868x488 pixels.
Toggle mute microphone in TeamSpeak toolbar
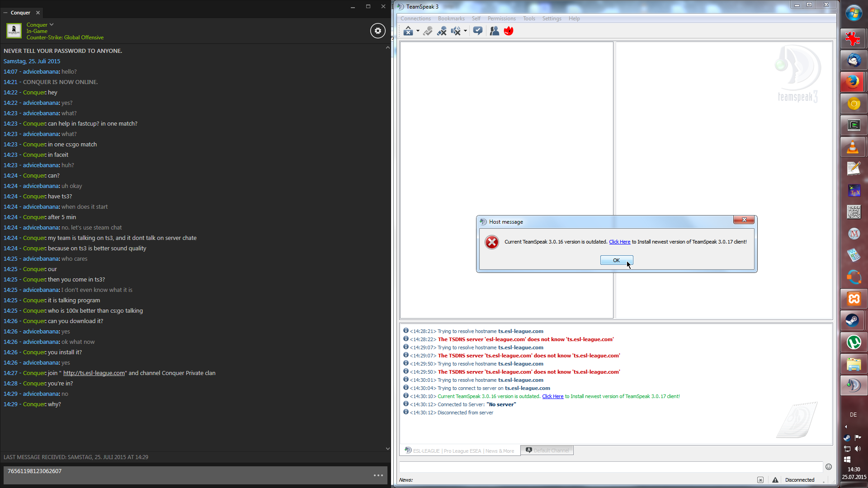(442, 31)
